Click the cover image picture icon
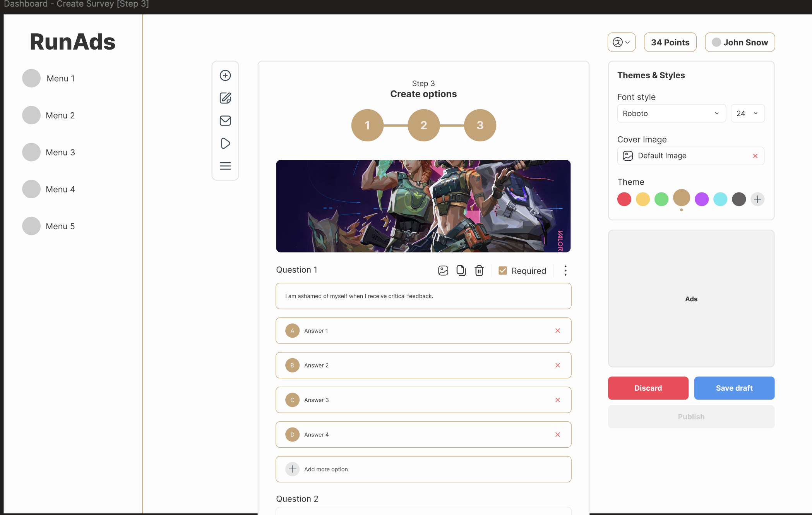 [x=628, y=156]
